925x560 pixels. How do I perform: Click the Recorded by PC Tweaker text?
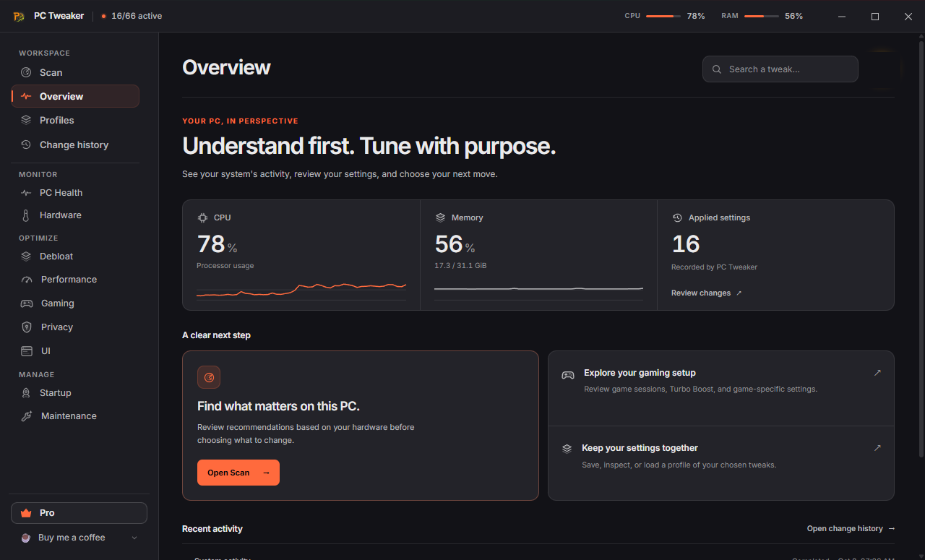[714, 267]
